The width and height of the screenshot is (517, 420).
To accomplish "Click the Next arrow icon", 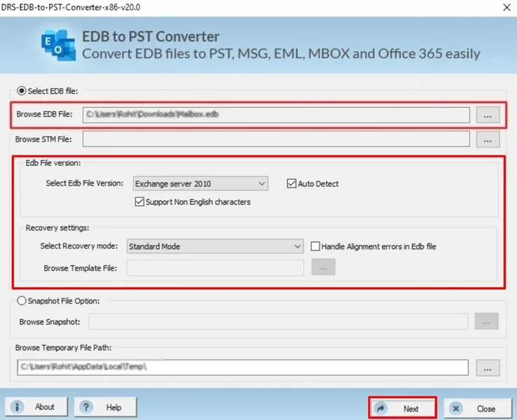I will (380, 409).
